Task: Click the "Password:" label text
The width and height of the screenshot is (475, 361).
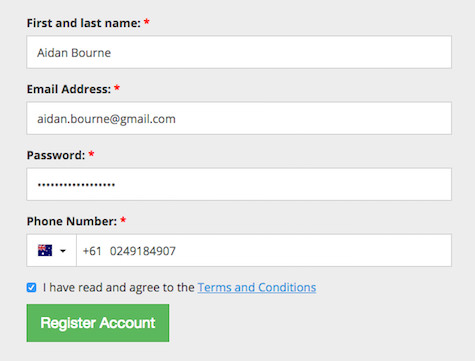Action: [x=56, y=155]
